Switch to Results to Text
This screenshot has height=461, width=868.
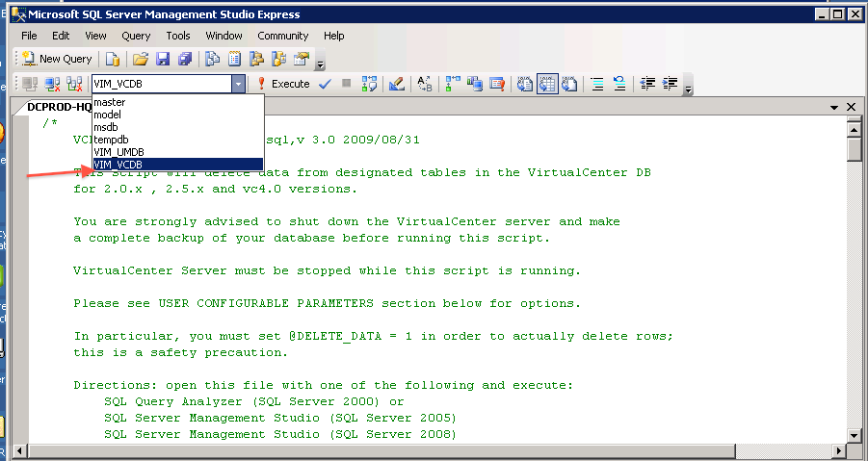point(525,84)
